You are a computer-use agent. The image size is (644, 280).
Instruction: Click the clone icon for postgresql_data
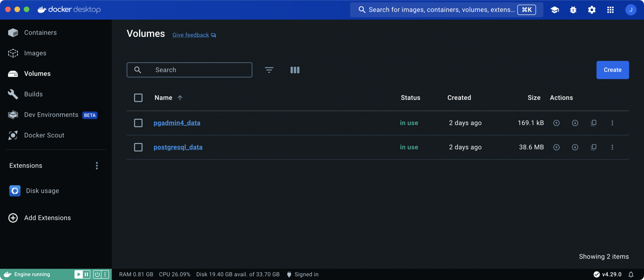[x=594, y=147]
